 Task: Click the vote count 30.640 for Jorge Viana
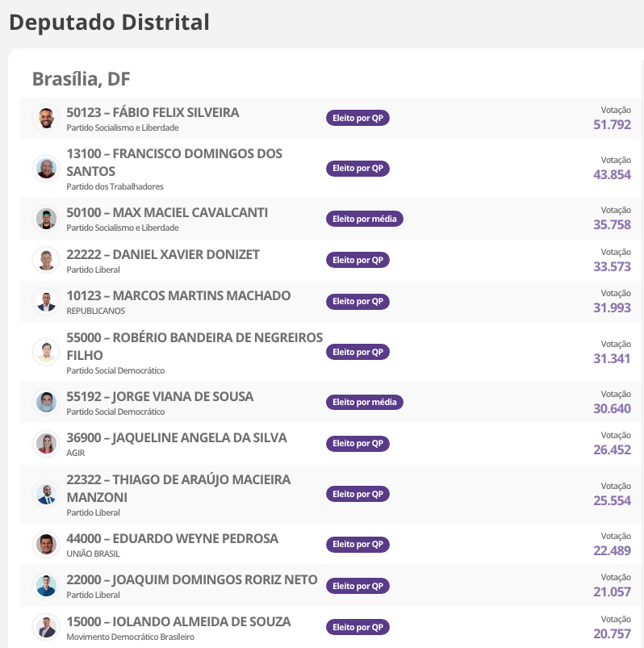[x=612, y=408]
